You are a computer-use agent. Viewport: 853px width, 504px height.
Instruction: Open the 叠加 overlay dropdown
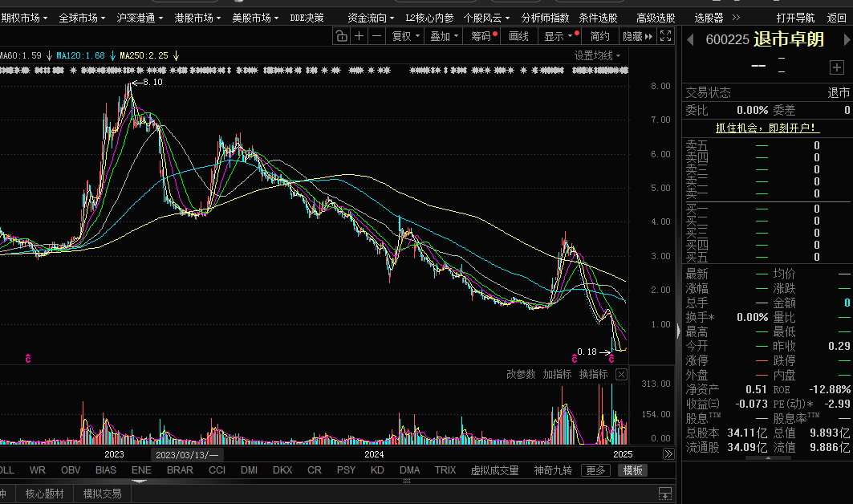pyautogui.click(x=444, y=36)
